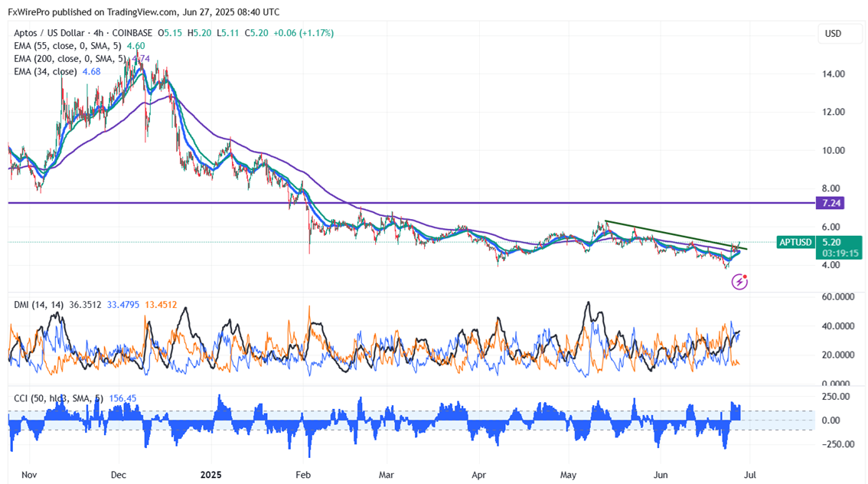Click the APTUSD symbol price tag
The width and height of the screenshot is (868, 484).
coord(795,242)
